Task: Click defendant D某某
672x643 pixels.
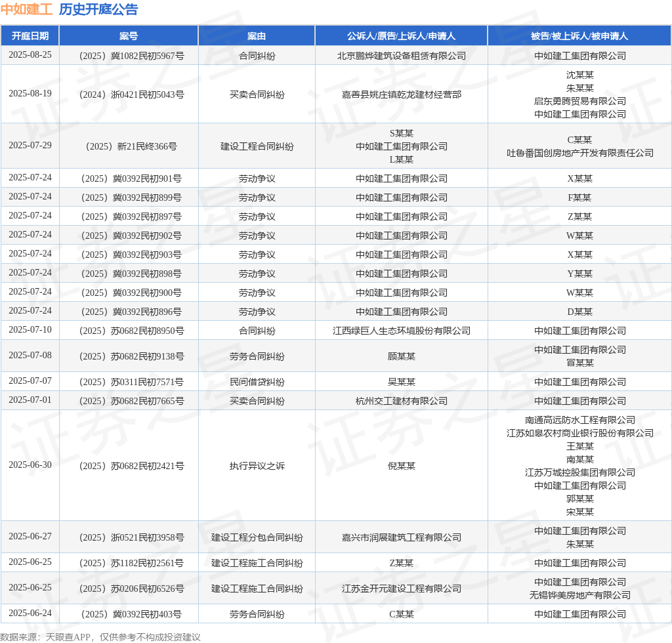Action: click(579, 312)
